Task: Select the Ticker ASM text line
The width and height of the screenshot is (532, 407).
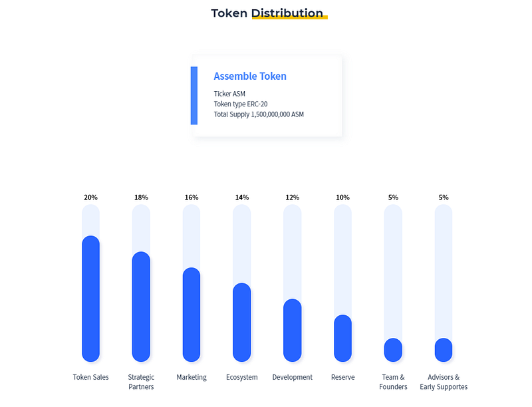Action: [229, 94]
